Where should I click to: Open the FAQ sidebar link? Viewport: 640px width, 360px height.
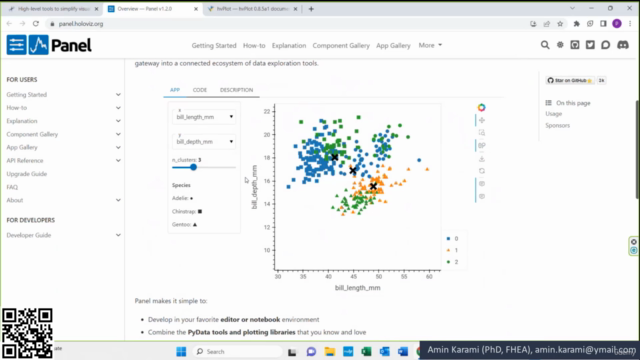(12, 187)
